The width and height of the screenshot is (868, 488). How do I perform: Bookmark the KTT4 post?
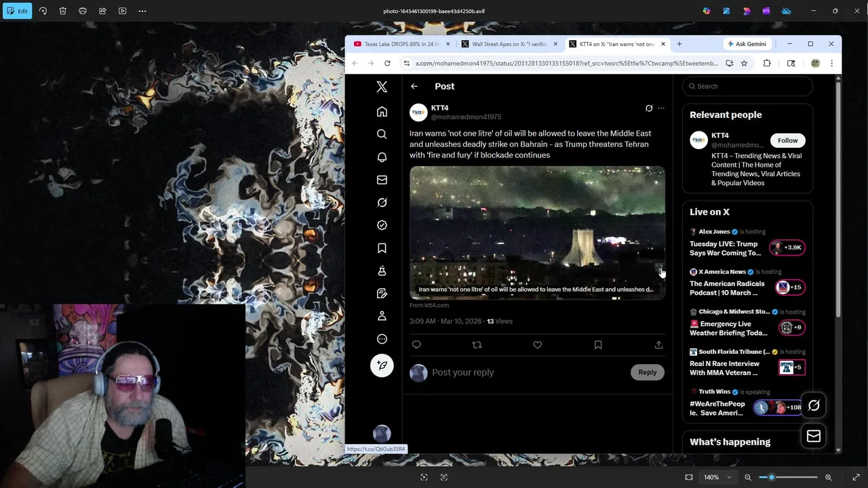coord(598,345)
